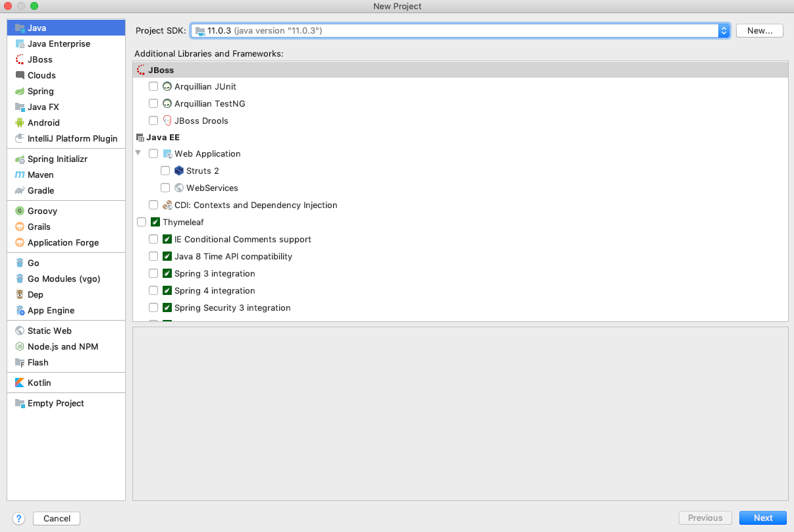The height and width of the screenshot is (532, 794).
Task: Click the Node.js and NPM icon
Action: (x=20, y=346)
